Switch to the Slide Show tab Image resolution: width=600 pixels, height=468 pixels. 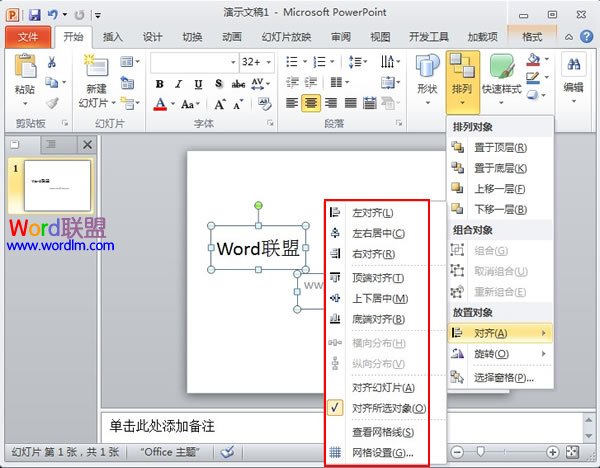coord(286,37)
